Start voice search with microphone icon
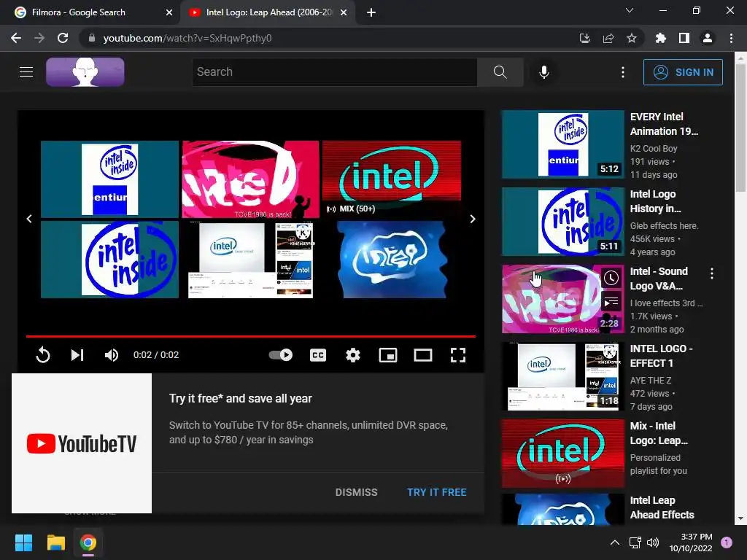The image size is (747, 560). coord(543,72)
